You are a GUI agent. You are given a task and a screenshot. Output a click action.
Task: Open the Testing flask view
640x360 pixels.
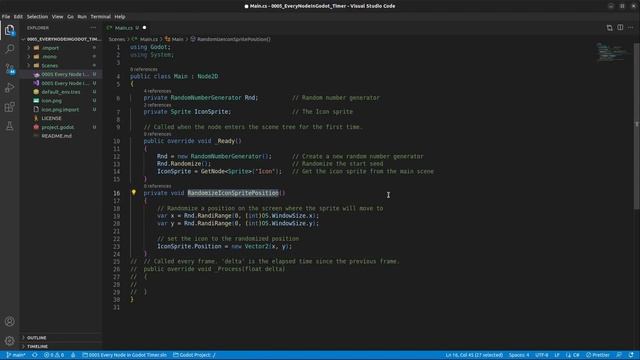click(9, 126)
